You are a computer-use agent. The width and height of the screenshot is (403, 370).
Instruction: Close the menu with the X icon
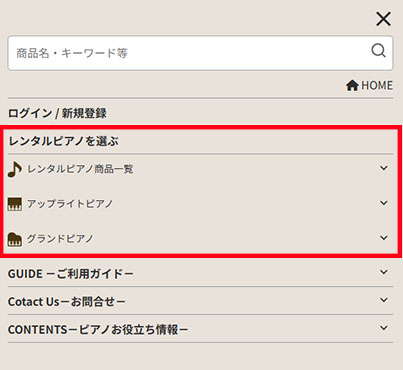[383, 19]
